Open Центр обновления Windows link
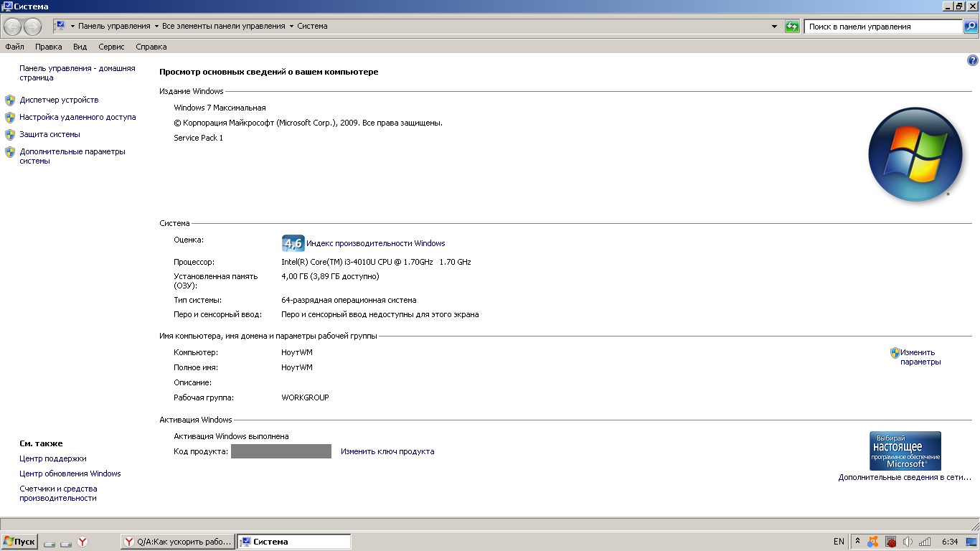The height and width of the screenshot is (551, 980). point(70,474)
